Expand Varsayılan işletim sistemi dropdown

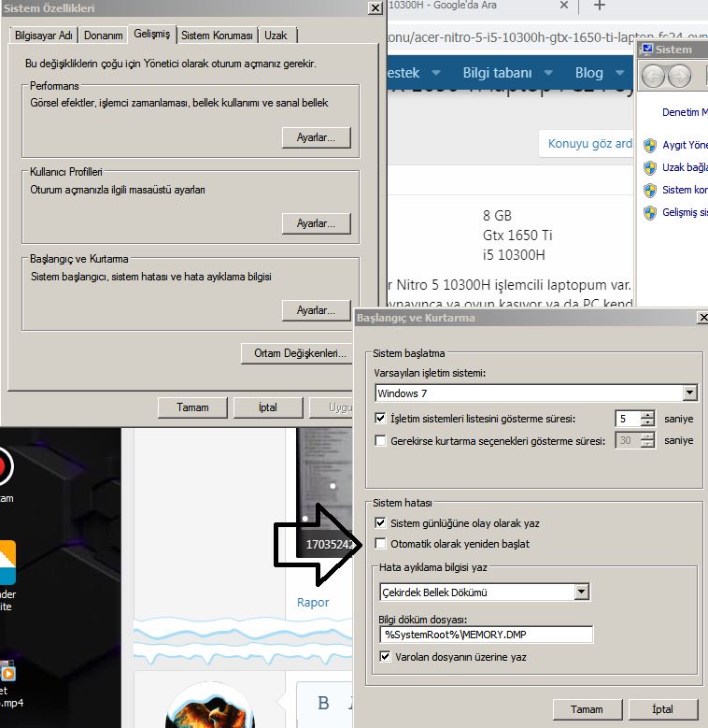[690, 393]
